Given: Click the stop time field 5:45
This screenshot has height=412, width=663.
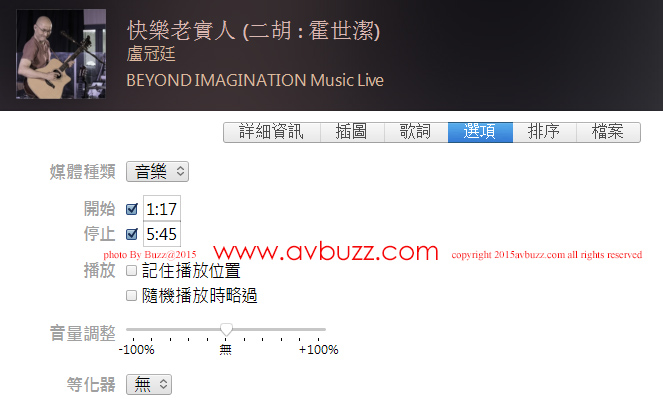Looking at the screenshot, I should tap(162, 234).
